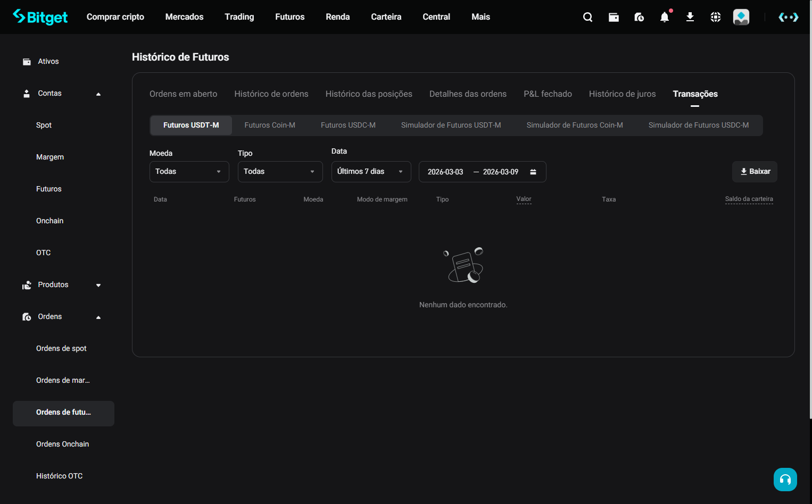The height and width of the screenshot is (504, 812).
Task: Open the Comprar cripto menu
Action: point(115,17)
